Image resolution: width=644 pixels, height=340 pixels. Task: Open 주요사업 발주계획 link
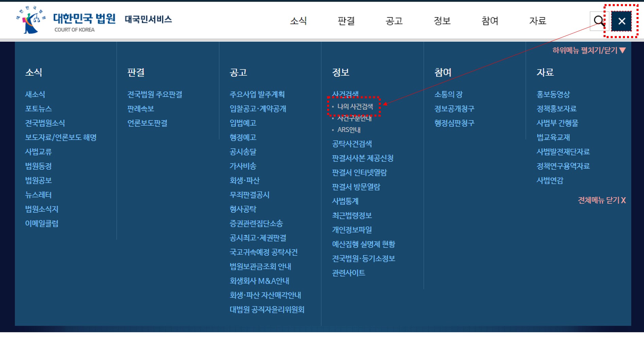(257, 95)
